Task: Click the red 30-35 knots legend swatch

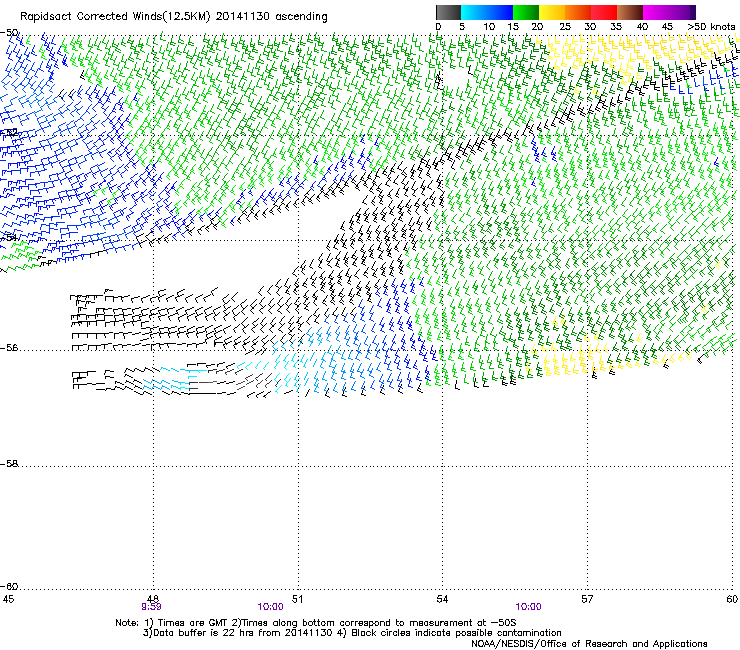Action: click(x=604, y=12)
